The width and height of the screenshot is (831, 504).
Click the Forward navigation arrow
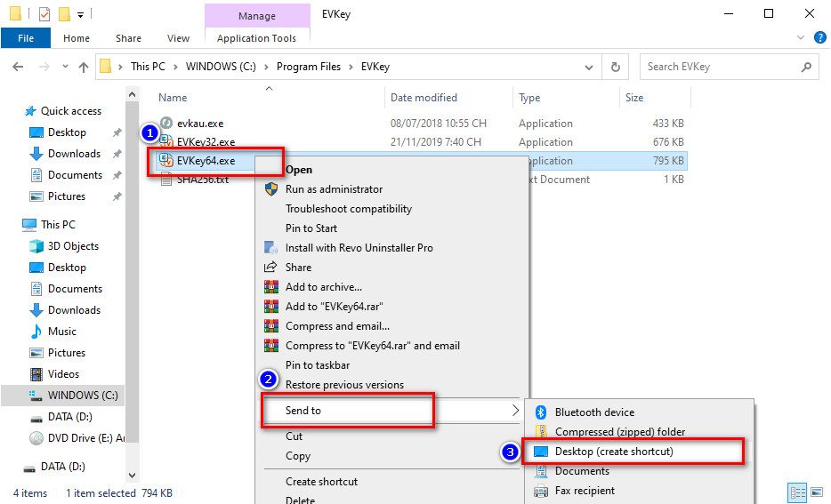[x=44, y=67]
